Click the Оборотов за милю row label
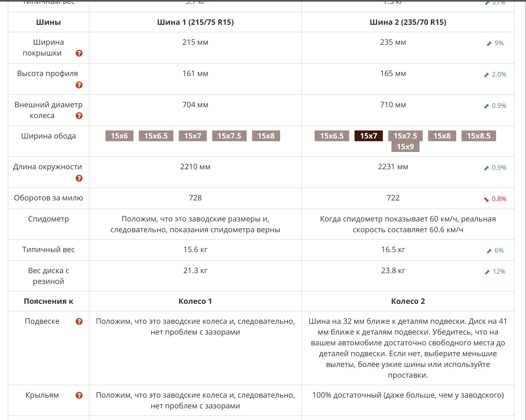Viewport: 526px width, 420px height. 49,198
